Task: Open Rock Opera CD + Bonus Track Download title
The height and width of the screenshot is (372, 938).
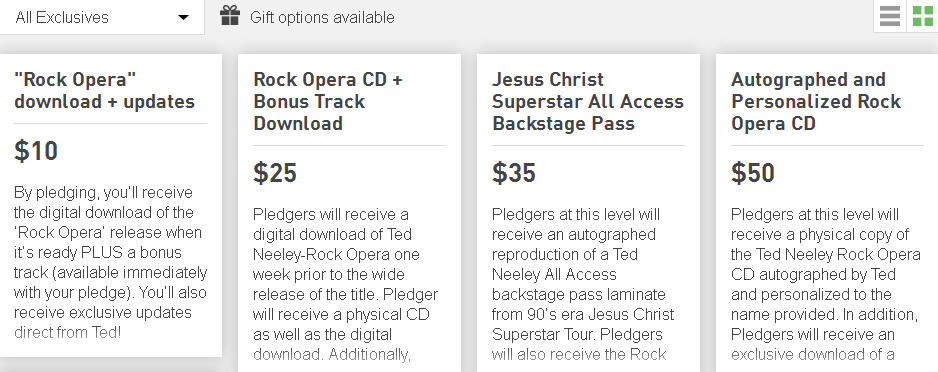Action: coord(327,101)
